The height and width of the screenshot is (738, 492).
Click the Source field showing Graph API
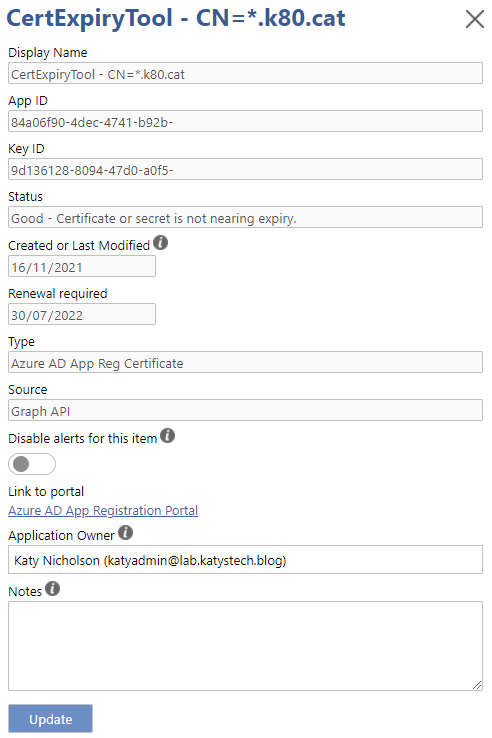coord(245,410)
